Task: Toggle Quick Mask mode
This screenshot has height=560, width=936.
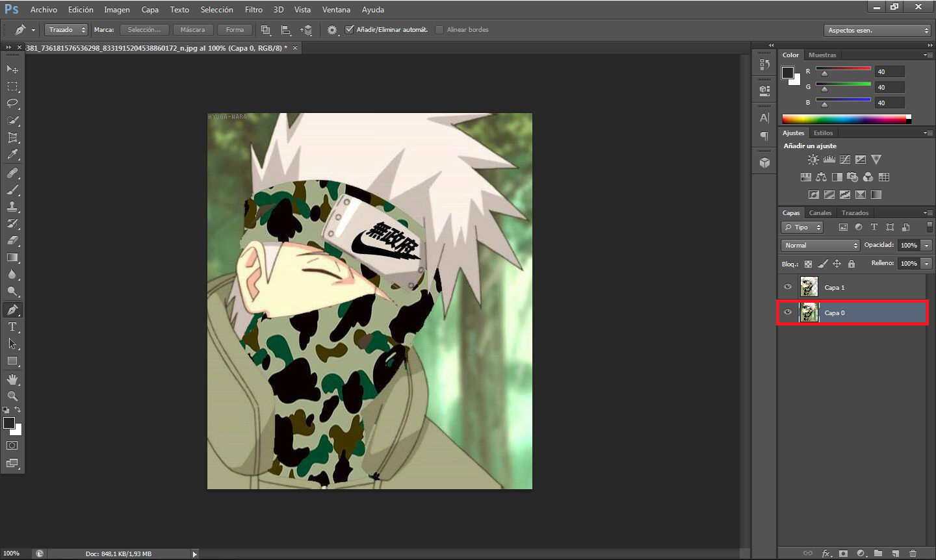Action: tap(12, 446)
